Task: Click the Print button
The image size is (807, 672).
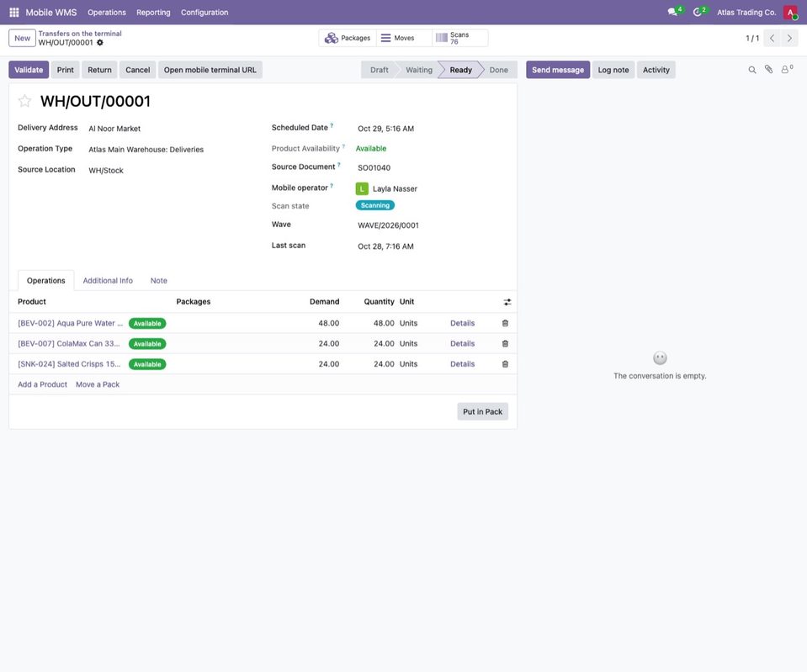Action: (x=66, y=70)
